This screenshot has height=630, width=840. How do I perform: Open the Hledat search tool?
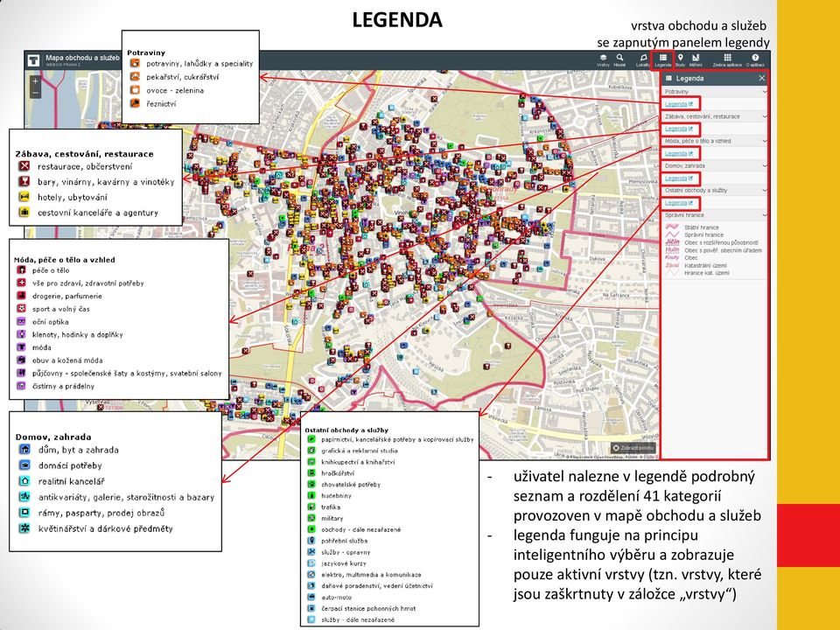tap(619, 60)
